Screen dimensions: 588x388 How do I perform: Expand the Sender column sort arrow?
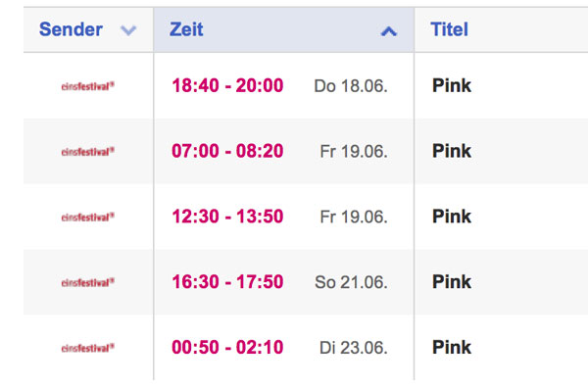click(128, 30)
